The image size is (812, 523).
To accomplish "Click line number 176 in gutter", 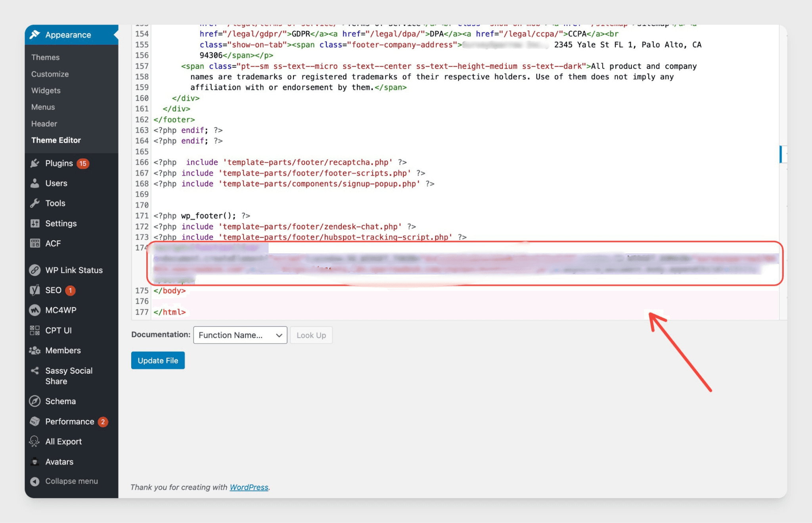I will [142, 301].
